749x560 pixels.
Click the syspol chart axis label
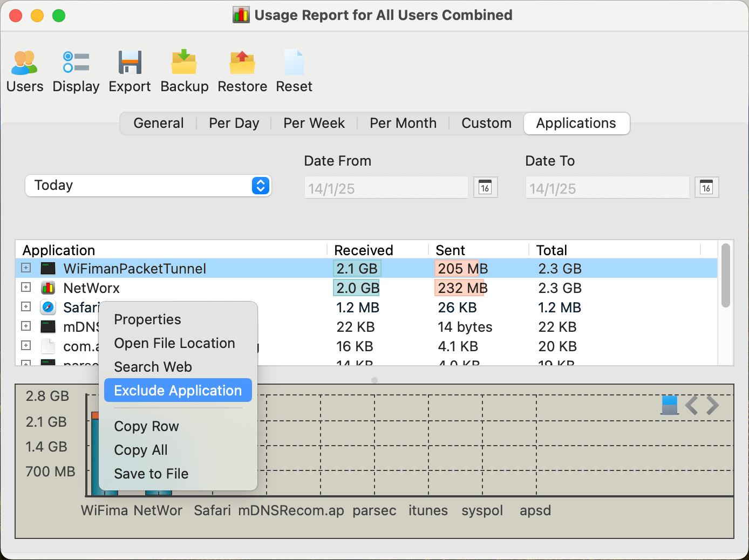pyautogui.click(x=482, y=510)
